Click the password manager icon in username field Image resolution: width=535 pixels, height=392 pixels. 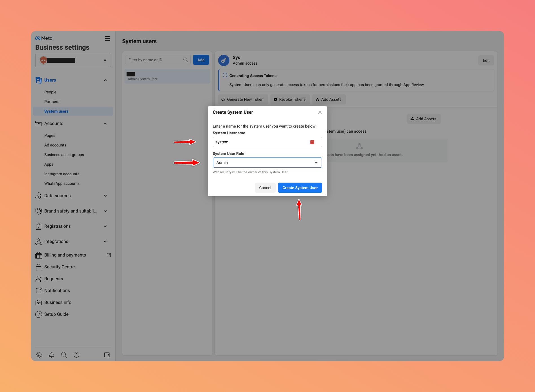pos(312,142)
